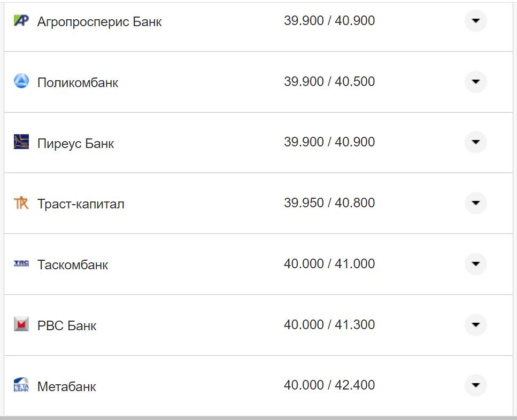517x420 pixels.
Task: Expand the Поликомбанк row arrow
Action: point(475,82)
